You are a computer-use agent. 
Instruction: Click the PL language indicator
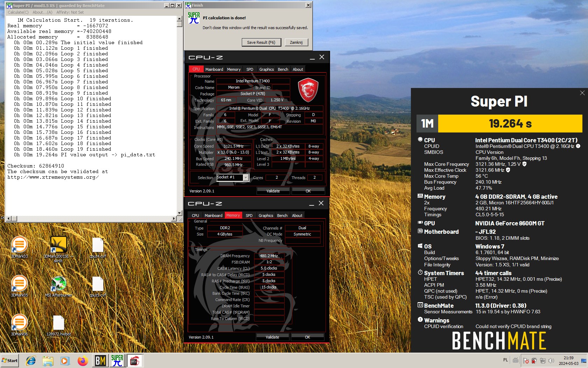(x=505, y=360)
